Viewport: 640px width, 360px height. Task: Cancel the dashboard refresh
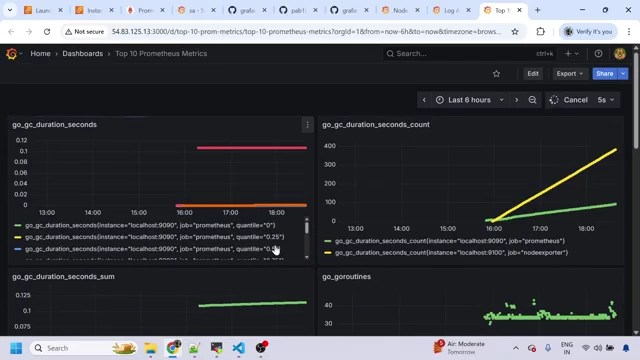pos(569,100)
